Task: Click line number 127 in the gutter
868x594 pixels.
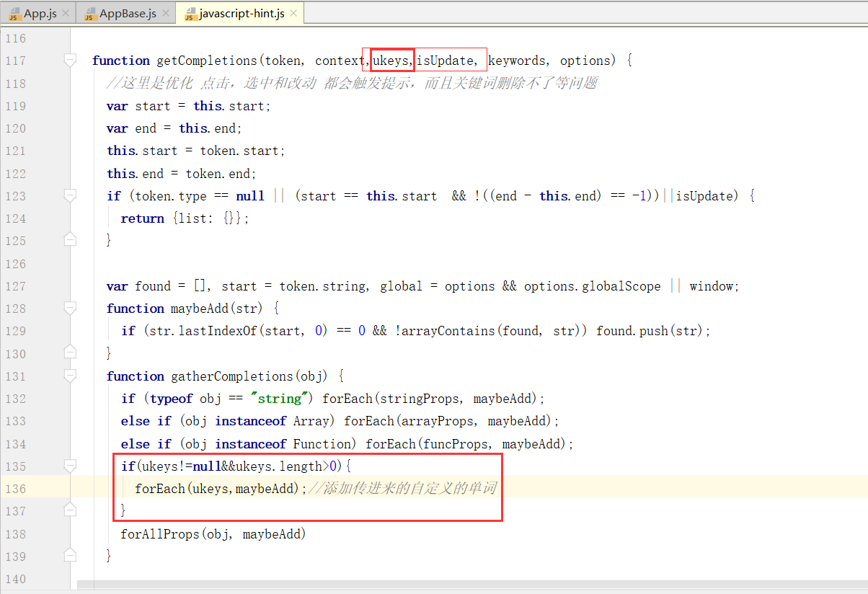Action: coord(15,286)
